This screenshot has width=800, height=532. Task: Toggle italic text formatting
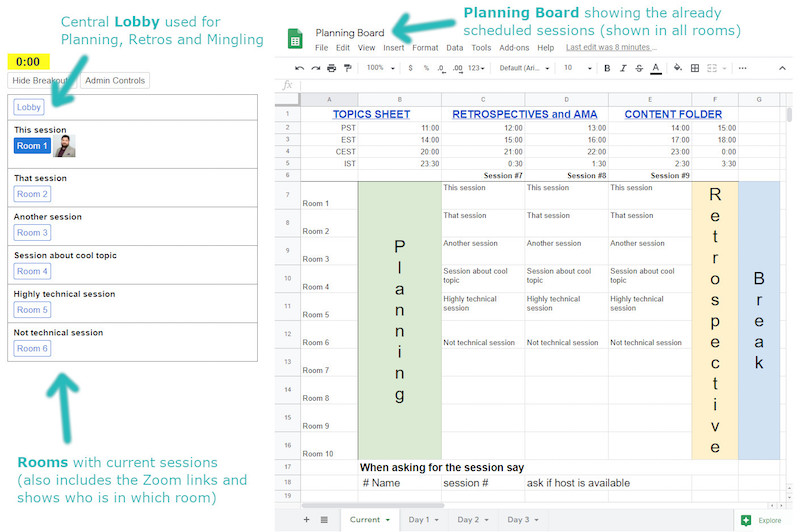click(x=623, y=68)
